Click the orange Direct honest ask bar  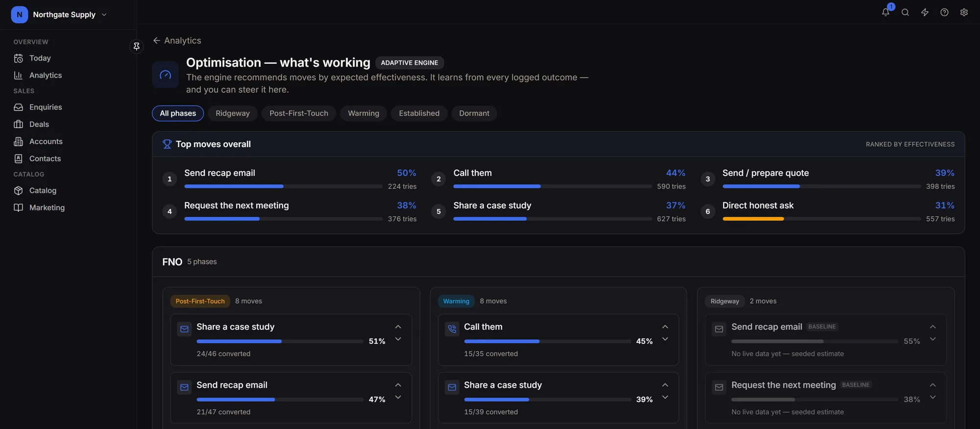[x=753, y=219]
